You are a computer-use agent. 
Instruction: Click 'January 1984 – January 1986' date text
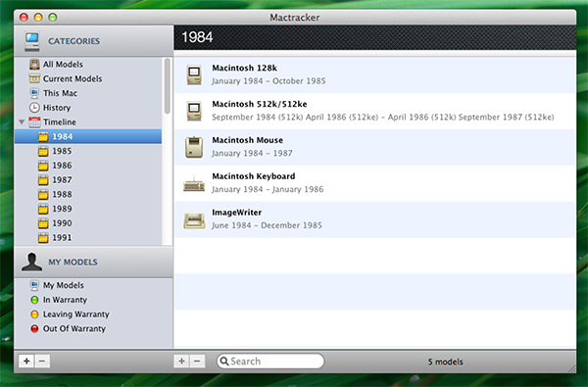268,189
